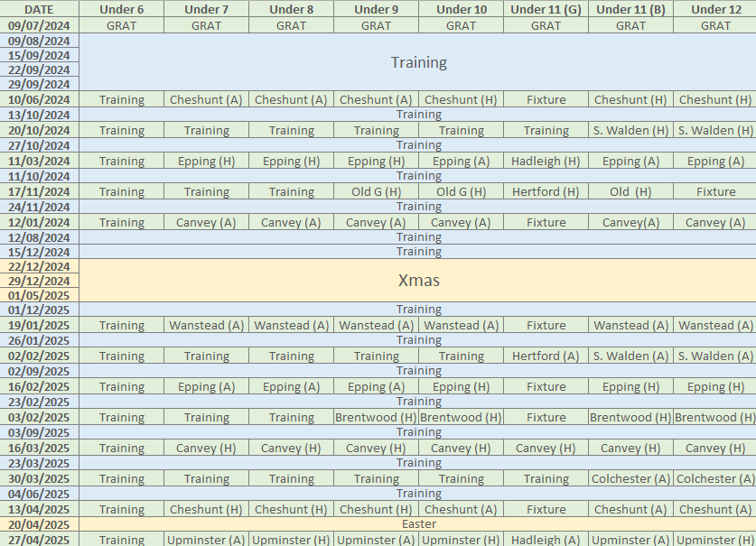Select the Fixture cell dated 17/11/2024
Screen dimensions: 756x546
[714, 191]
